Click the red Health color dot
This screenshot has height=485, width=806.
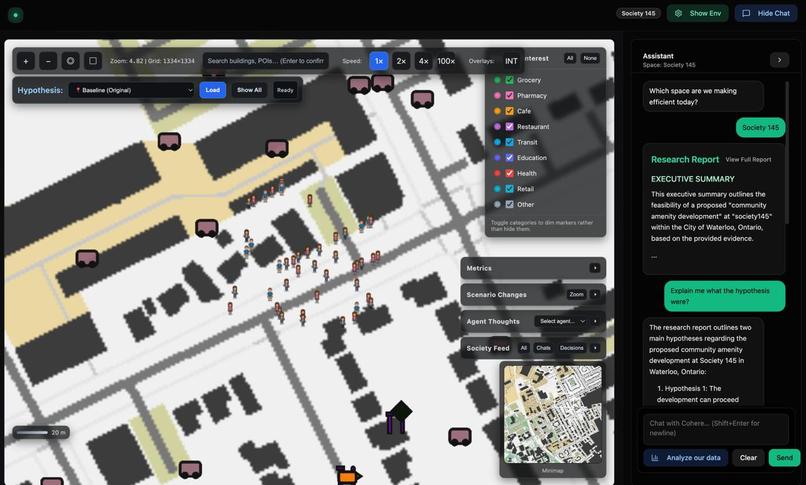point(497,173)
